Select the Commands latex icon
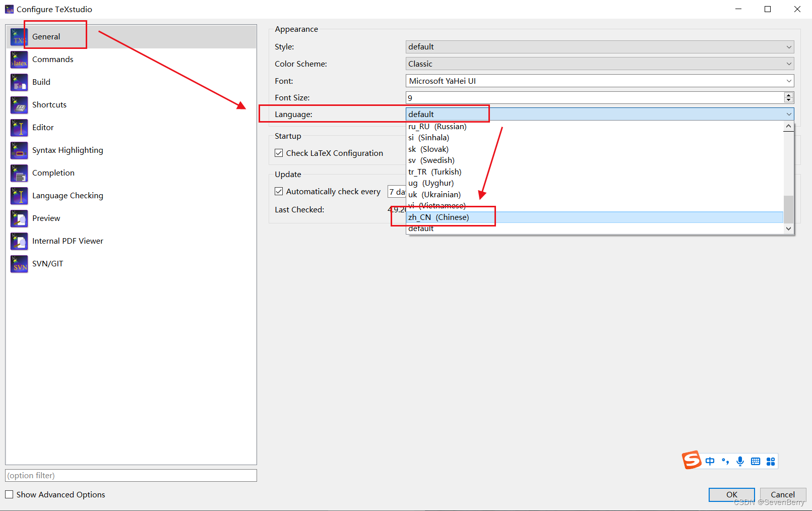This screenshot has height=511, width=812. pos(19,60)
